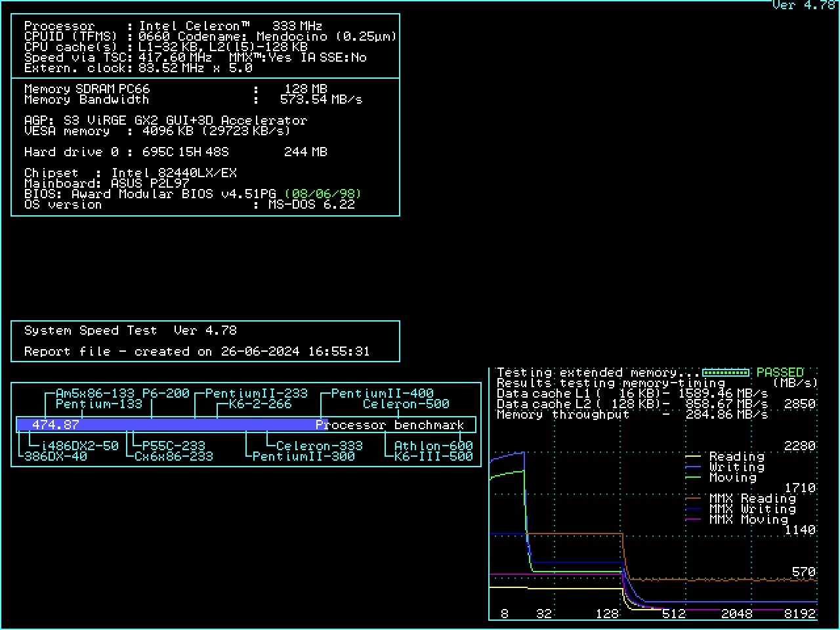Click the 'Athlon-600' reference label

click(x=434, y=446)
